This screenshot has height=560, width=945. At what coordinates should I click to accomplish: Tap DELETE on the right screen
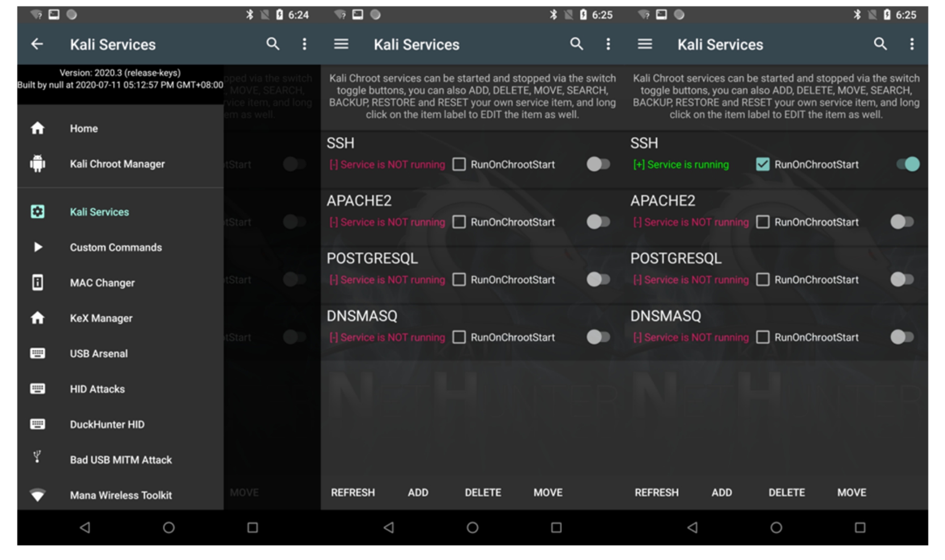click(x=786, y=493)
